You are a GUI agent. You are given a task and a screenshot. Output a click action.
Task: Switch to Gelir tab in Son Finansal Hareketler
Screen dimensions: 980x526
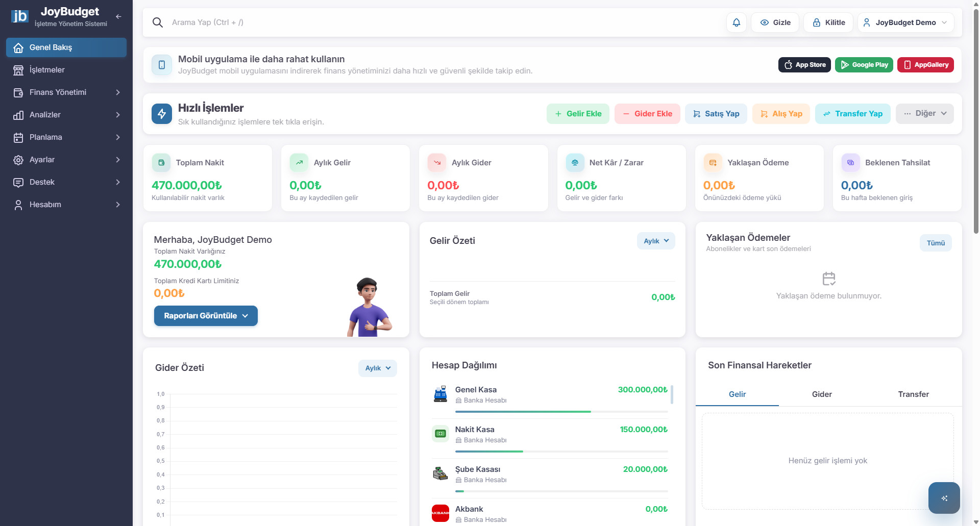pyautogui.click(x=737, y=394)
